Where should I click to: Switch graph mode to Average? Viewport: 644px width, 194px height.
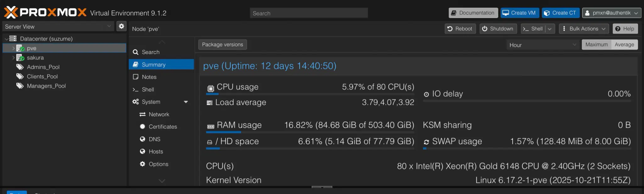pos(624,45)
